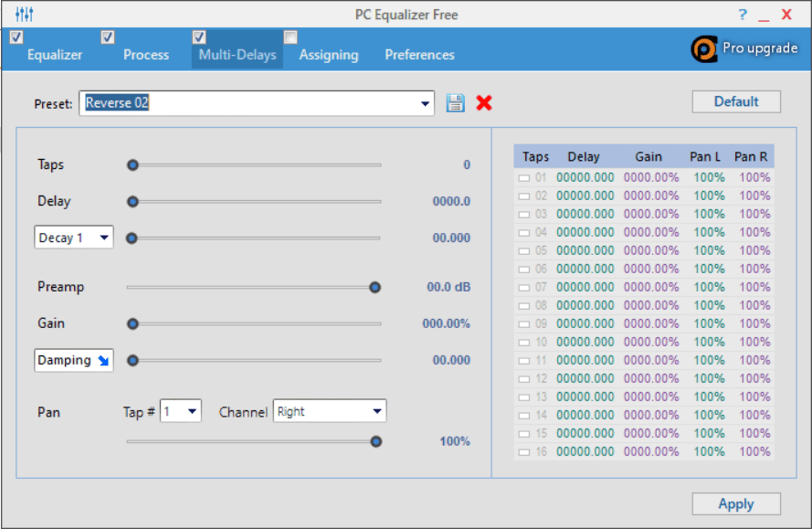This screenshot has width=812, height=529.
Task: Open help with the question mark icon
Action: pyautogui.click(x=743, y=14)
